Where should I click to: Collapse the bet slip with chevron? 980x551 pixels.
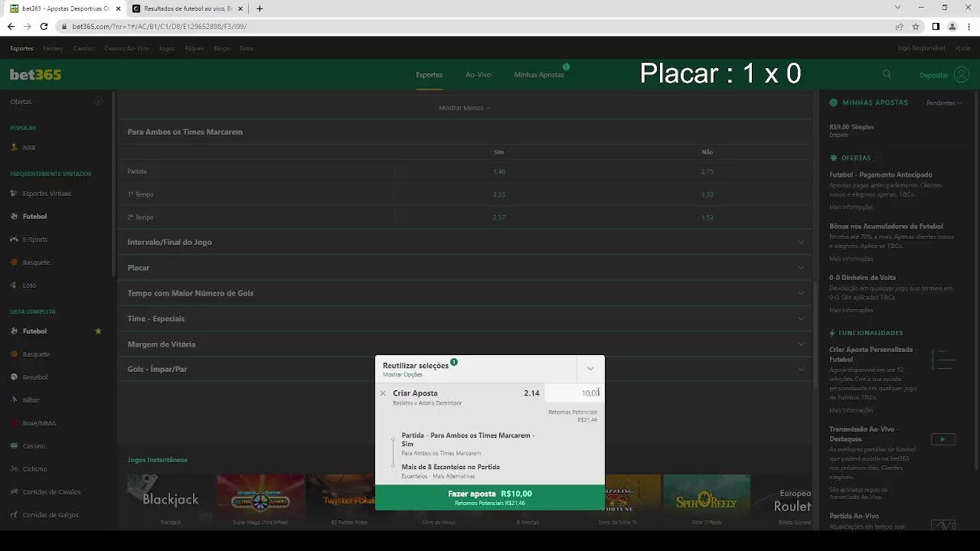click(590, 369)
